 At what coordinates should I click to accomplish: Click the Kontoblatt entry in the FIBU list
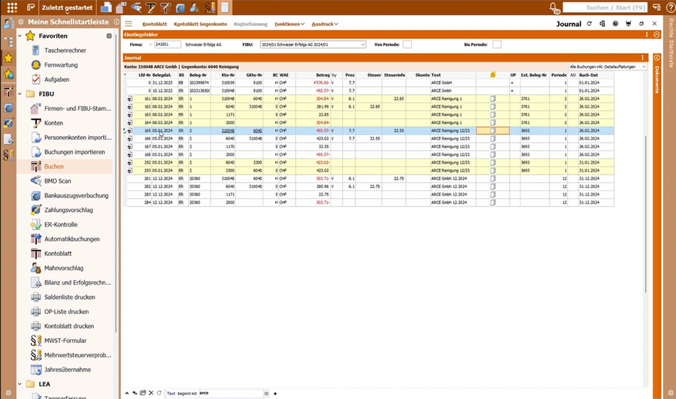(x=58, y=254)
